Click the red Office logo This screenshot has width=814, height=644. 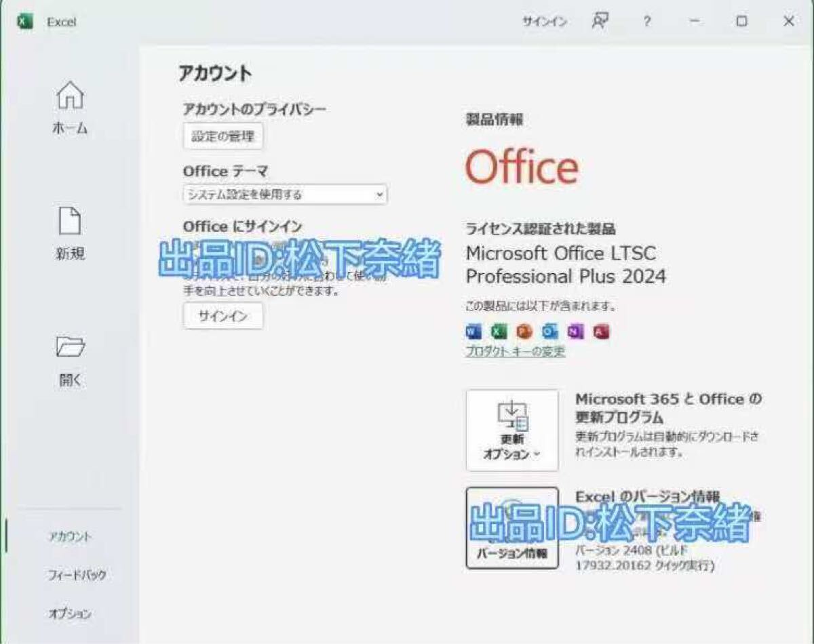click(522, 167)
